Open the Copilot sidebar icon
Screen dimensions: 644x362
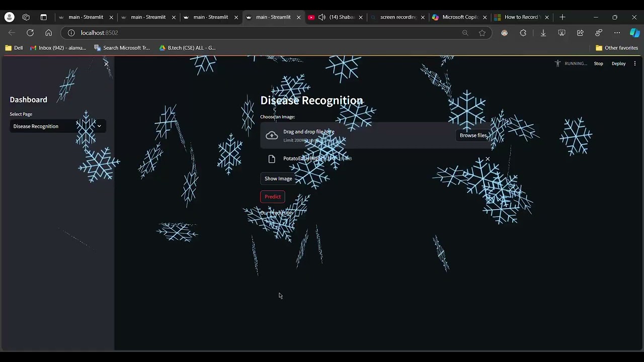[x=634, y=33]
